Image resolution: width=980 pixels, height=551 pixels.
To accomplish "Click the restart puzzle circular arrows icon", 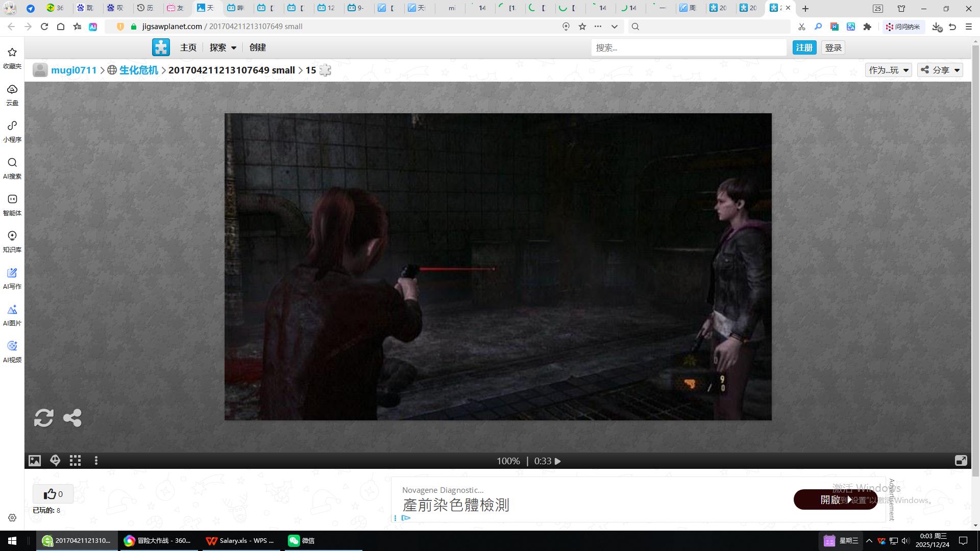I will tap(44, 418).
